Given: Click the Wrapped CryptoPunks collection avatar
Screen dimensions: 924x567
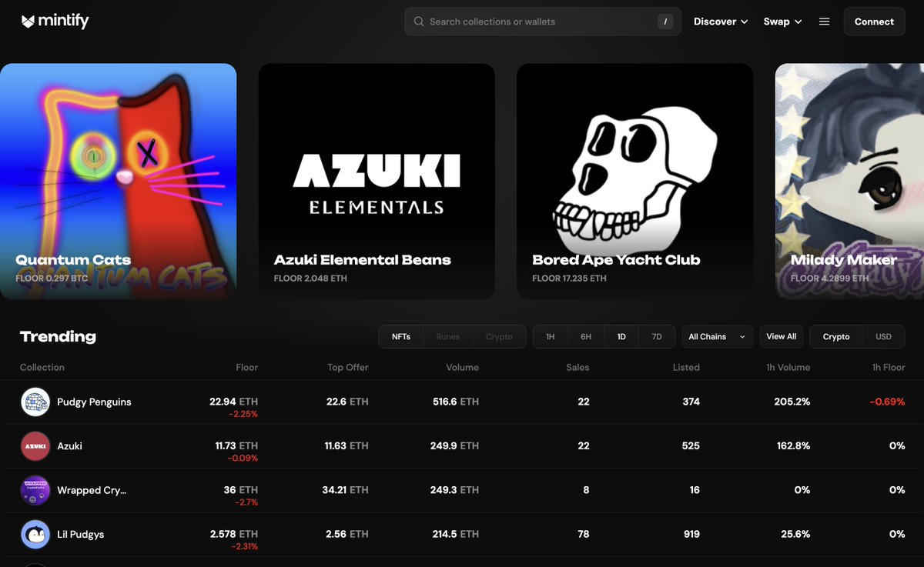Looking at the screenshot, I should click(35, 490).
